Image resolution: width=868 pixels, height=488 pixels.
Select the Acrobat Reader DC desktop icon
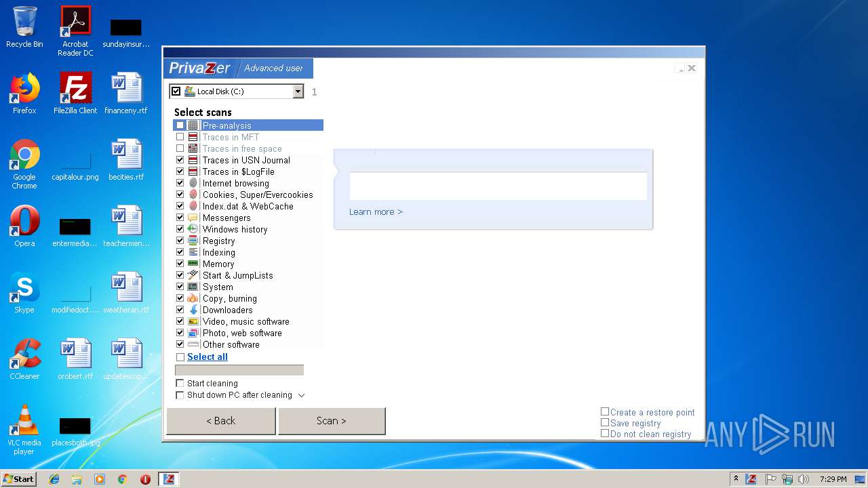point(75,31)
